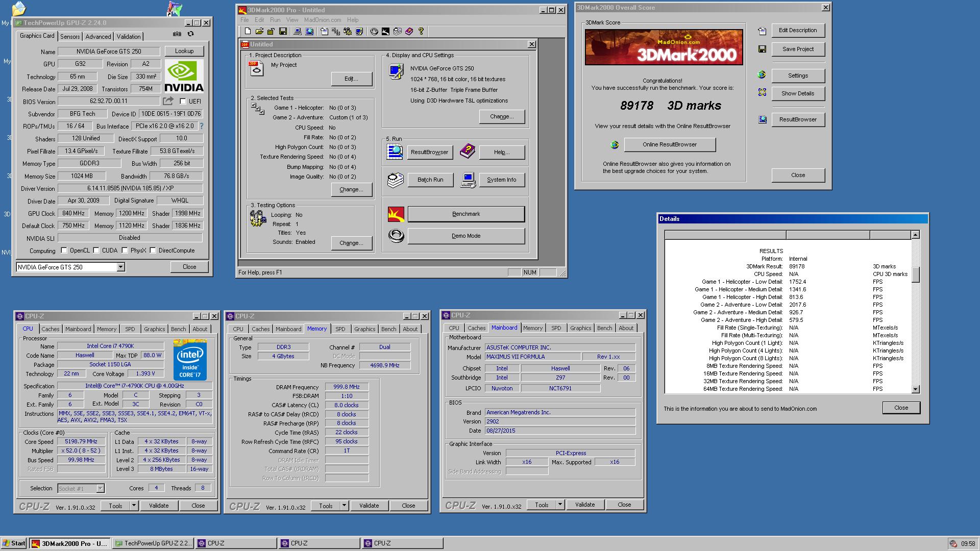Image resolution: width=980 pixels, height=551 pixels.
Task: Switch to TechPowerUp GPU-Z taskbar button
Action: (x=153, y=543)
